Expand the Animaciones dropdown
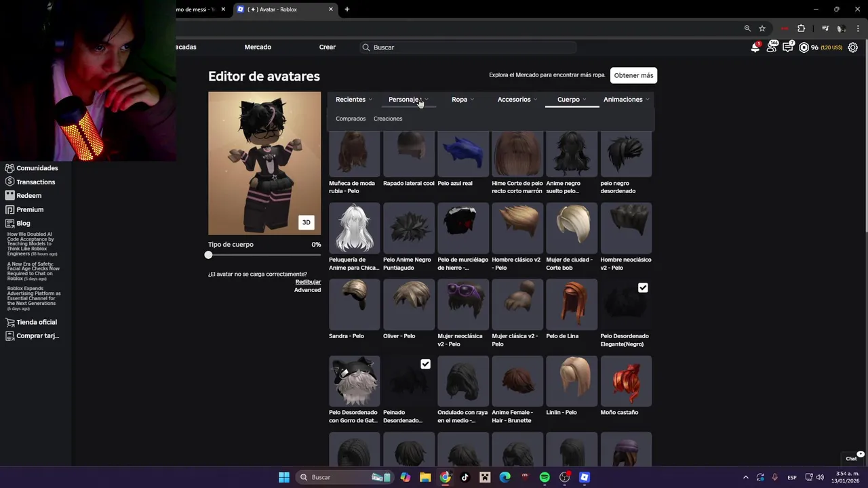This screenshot has width=868, height=488. pyautogui.click(x=627, y=100)
